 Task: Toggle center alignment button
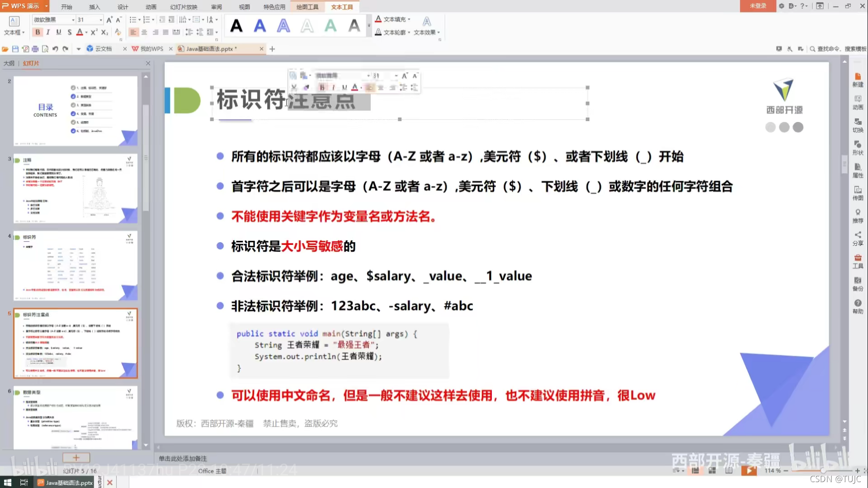pyautogui.click(x=144, y=32)
